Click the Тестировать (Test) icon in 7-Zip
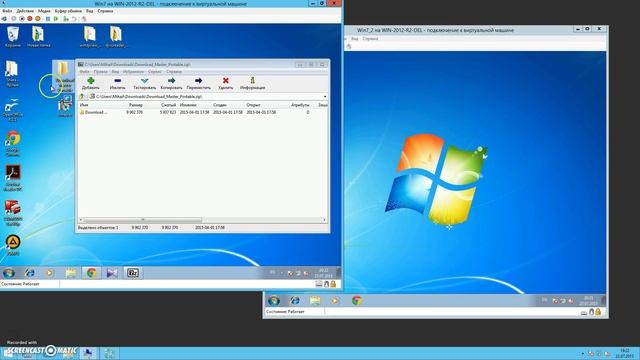The image size is (640, 360). pos(144,81)
